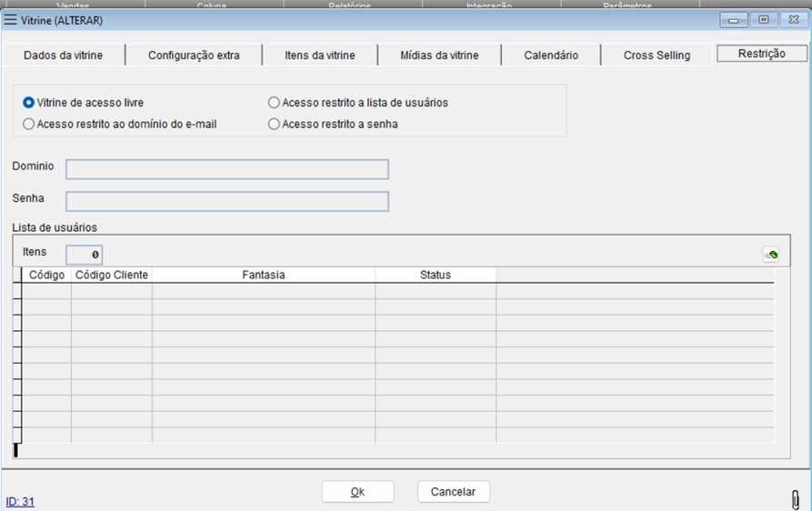
Task: Minimize the Vitrine (ALTERAR) window
Action: pos(733,20)
